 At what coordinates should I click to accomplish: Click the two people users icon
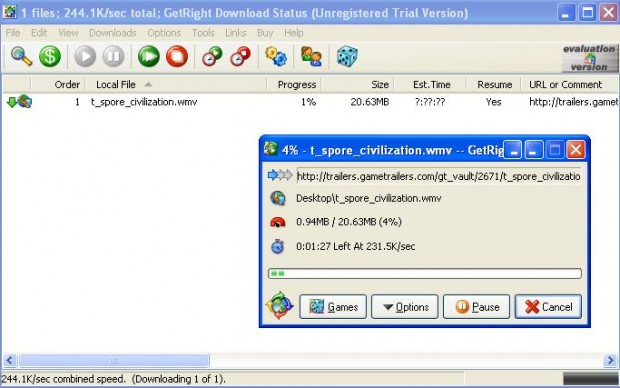311,56
